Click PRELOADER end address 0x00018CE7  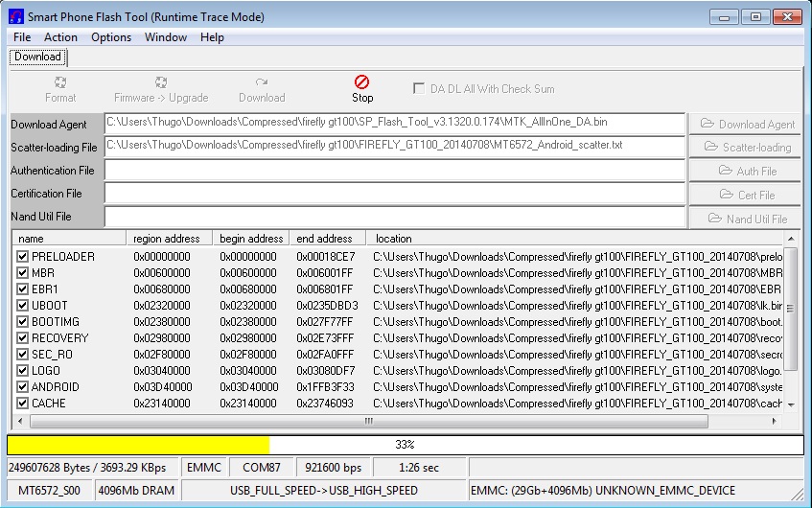click(326, 256)
